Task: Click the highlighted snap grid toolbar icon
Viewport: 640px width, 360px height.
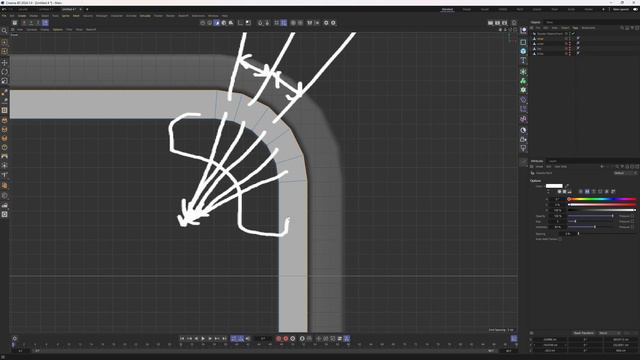Action: point(284,23)
